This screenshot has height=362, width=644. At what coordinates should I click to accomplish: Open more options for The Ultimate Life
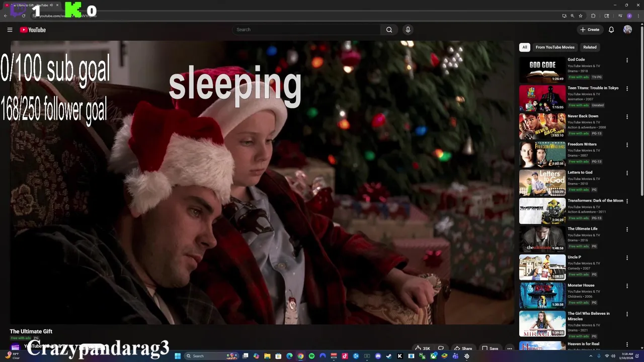click(627, 229)
